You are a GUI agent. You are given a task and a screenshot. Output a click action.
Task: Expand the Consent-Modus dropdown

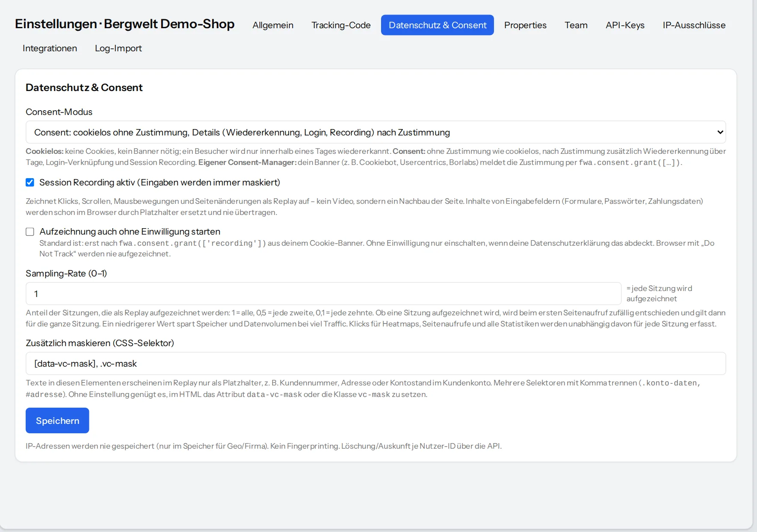376,132
